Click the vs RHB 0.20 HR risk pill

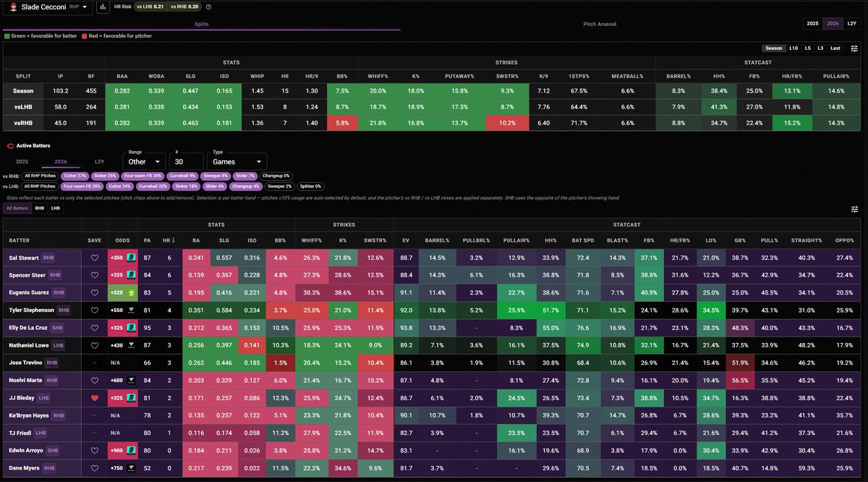tap(184, 7)
